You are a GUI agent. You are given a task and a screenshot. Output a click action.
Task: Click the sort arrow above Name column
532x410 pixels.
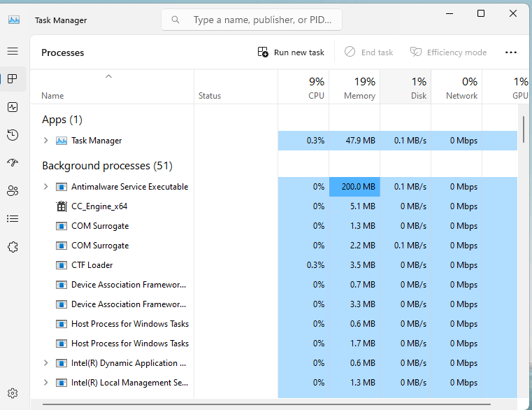pos(108,76)
